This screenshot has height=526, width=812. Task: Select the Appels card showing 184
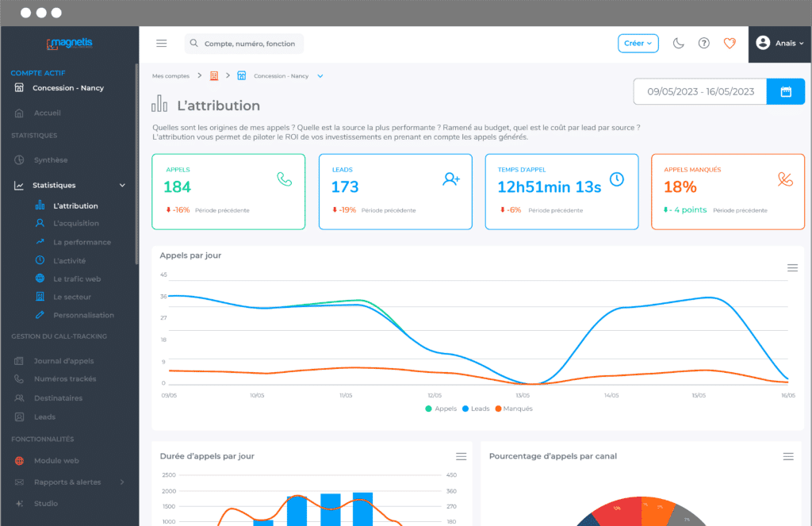click(228, 192)
